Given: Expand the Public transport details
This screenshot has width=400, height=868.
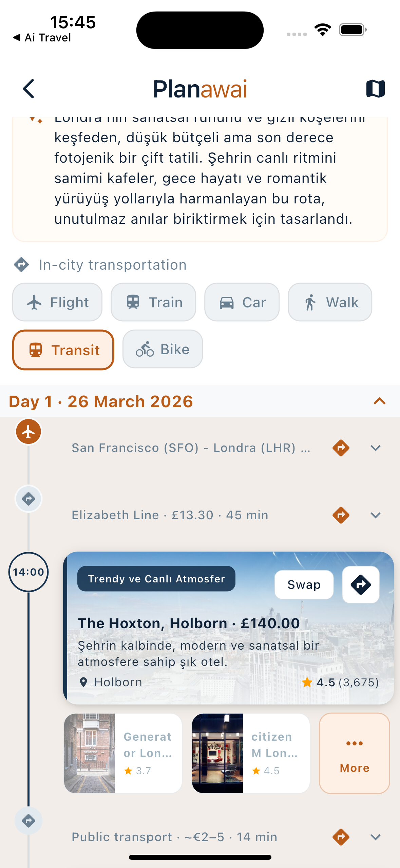Looking at the screenshot, I should [375, 837].
